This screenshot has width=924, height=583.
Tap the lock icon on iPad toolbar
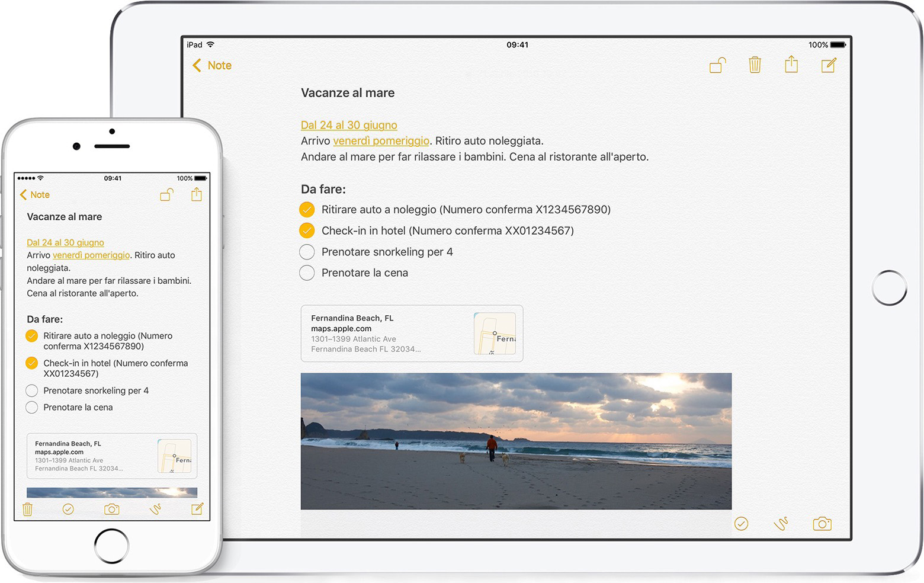coord(718,65)
